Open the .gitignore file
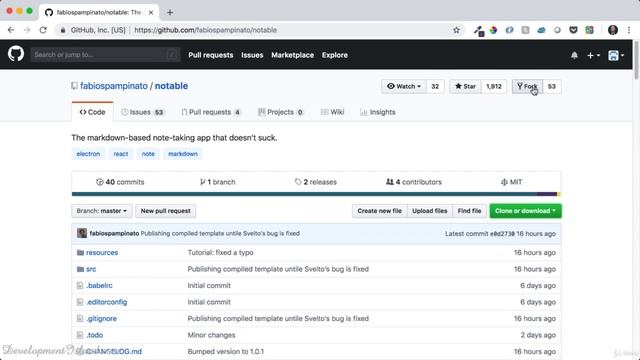640x360 pixels. tap(101, 318)
